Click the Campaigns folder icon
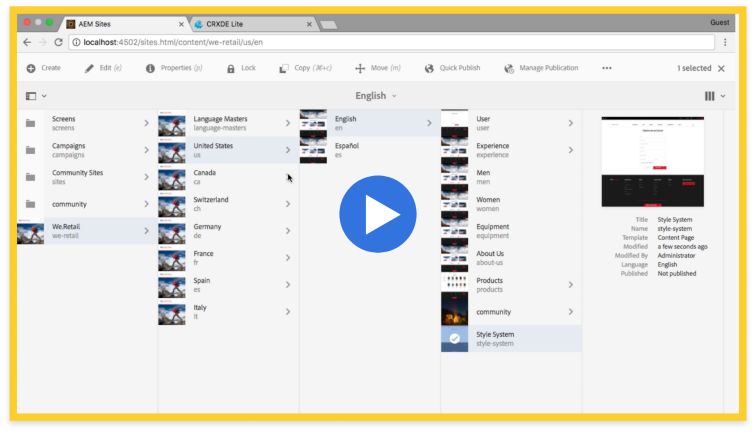The height and width of the screenshot is (434, 756). 30,150
